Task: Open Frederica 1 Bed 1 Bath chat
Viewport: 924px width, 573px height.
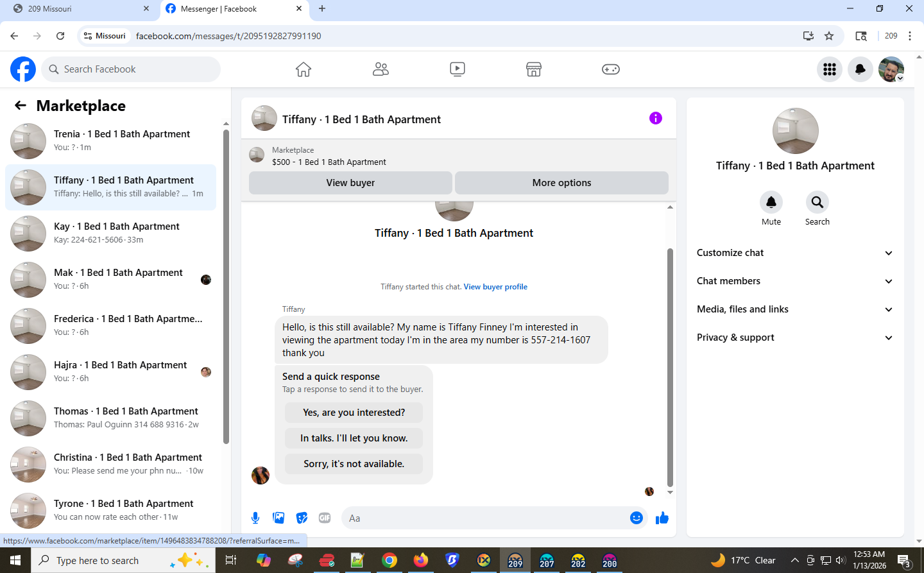Action: pyautogui.click(x=110, y=326)
